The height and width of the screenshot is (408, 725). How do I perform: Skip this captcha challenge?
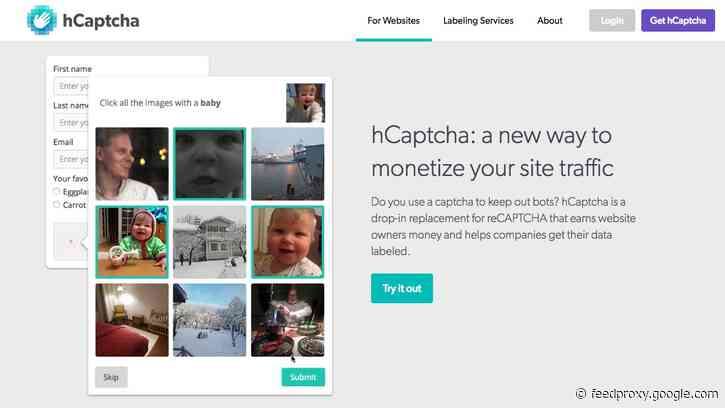point(111,377)
